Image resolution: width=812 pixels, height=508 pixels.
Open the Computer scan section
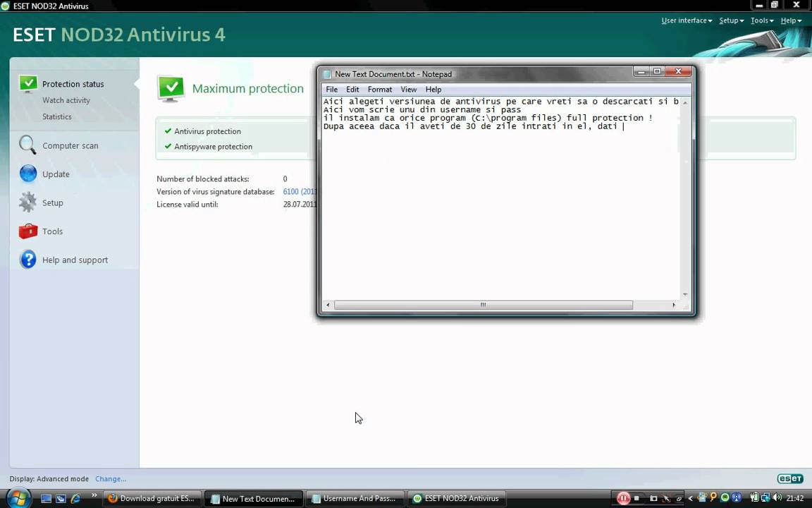[x=70, y=145]
